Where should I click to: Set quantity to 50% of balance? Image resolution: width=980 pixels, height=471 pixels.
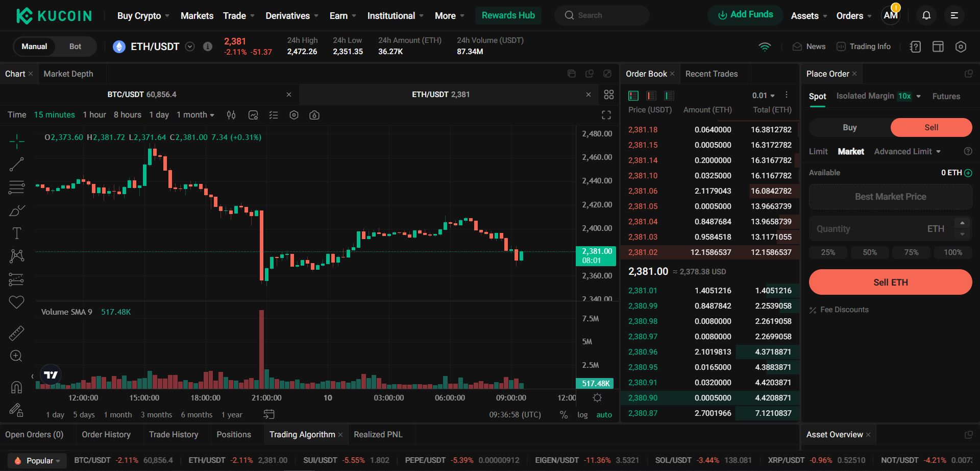pyautogui.click(x=870, y=252)
